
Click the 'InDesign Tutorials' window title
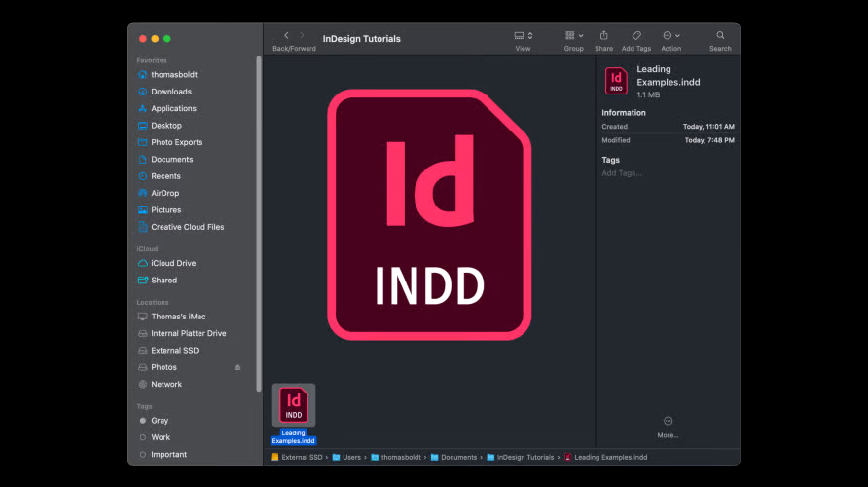click(361, 39)
